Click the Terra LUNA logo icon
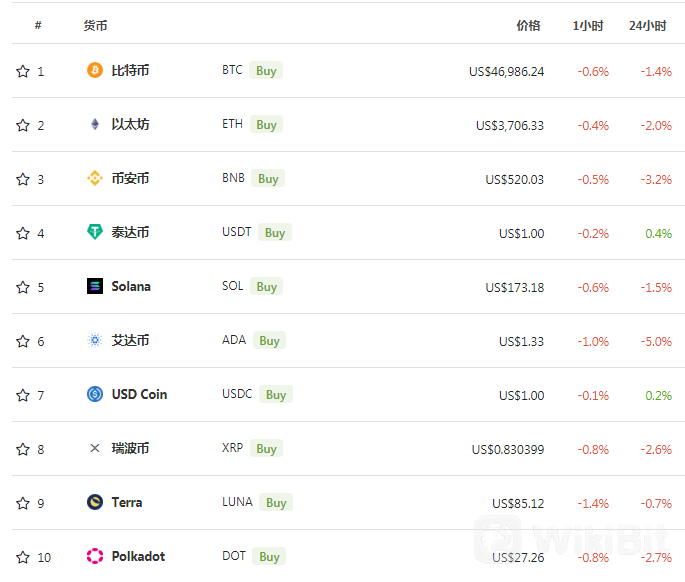The width and height of the screenshot is (685, 582). [95, 502]
